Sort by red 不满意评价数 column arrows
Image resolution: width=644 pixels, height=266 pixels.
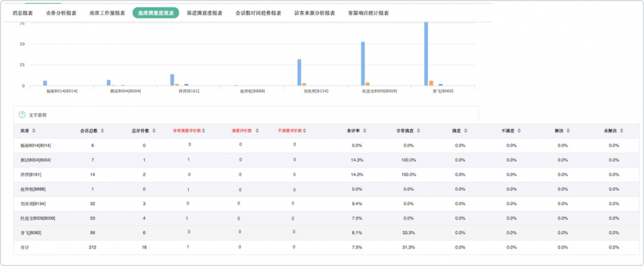pyautogui.click(x=305, y=130)
